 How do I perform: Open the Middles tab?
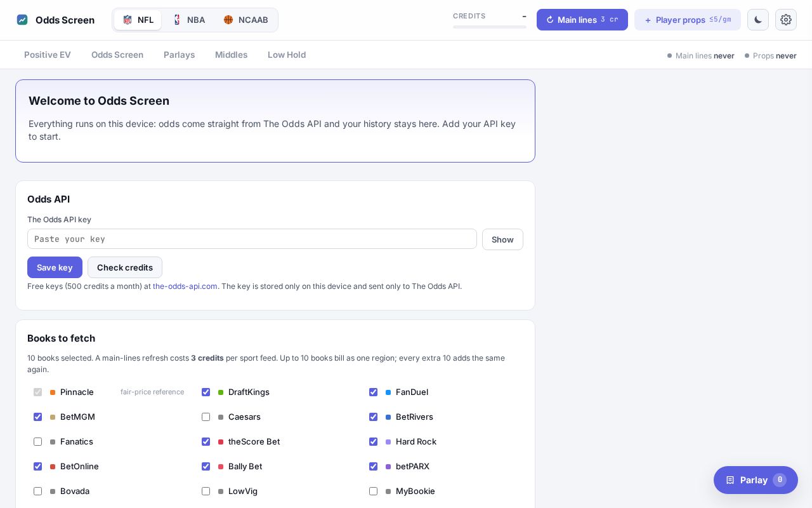click(x=231, y=55)
